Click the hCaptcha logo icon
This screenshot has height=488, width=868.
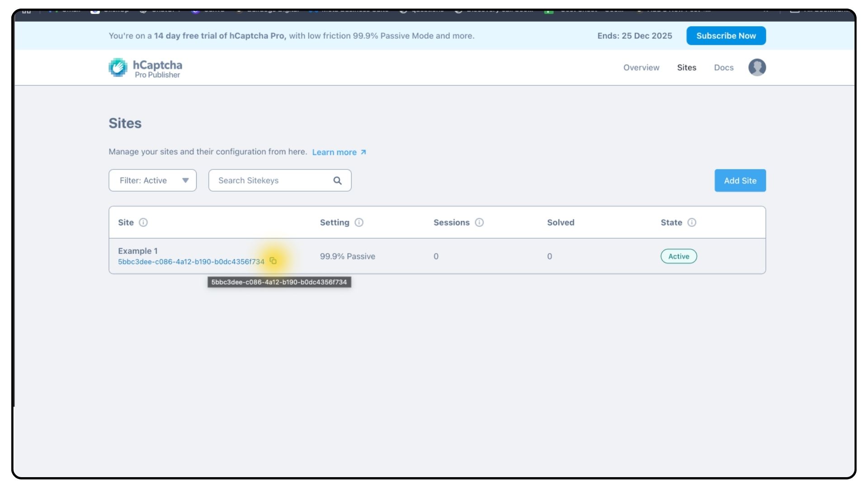click(x=118, y=68)
